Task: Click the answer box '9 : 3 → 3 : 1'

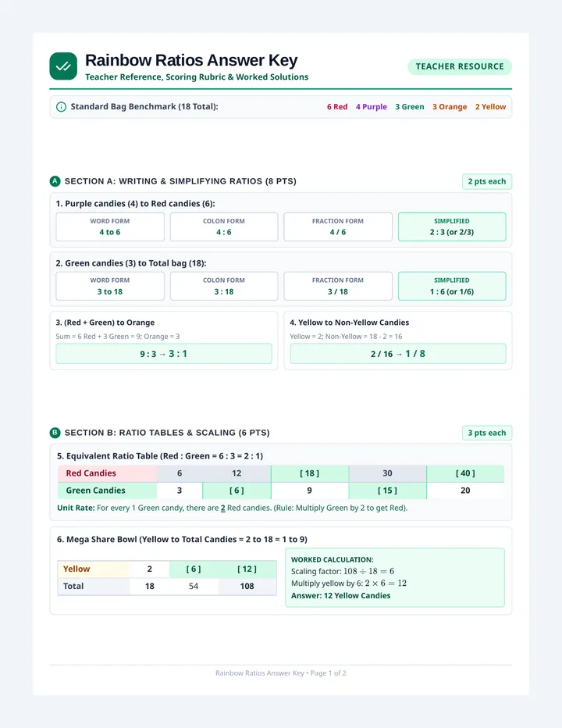Action: pos(164,354)
